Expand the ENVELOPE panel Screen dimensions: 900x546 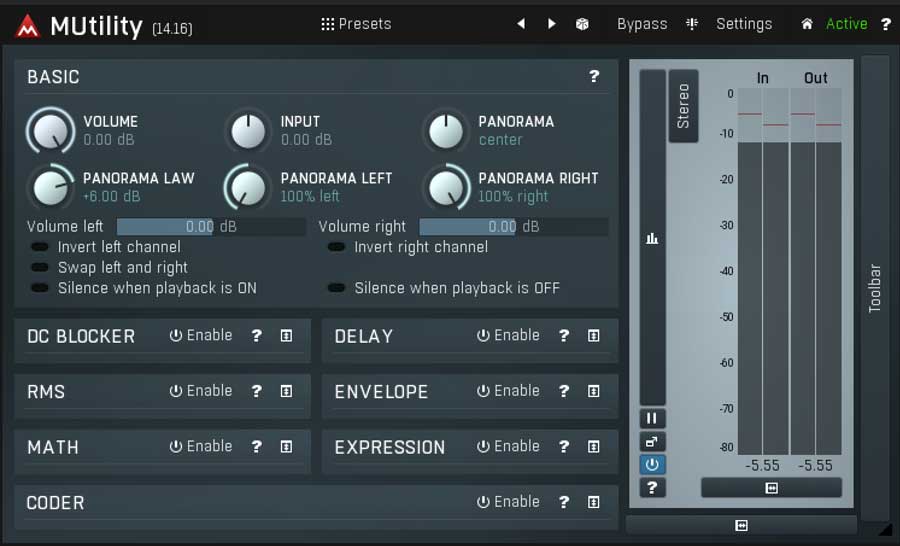coord(594,392)
